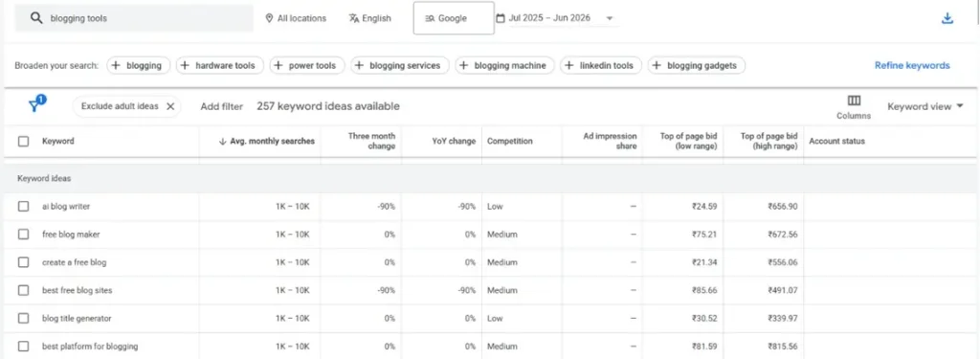
Task: Sort by Top of page bid (high range)
Action: [768, 142]
